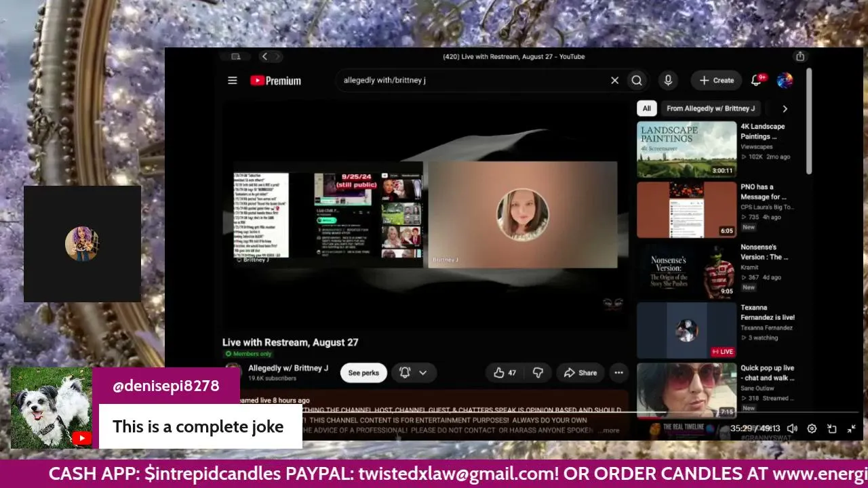Click the Brittney J circular profile photo in video
This screenshot has height=488, width=868.
(x=522, y=214)
